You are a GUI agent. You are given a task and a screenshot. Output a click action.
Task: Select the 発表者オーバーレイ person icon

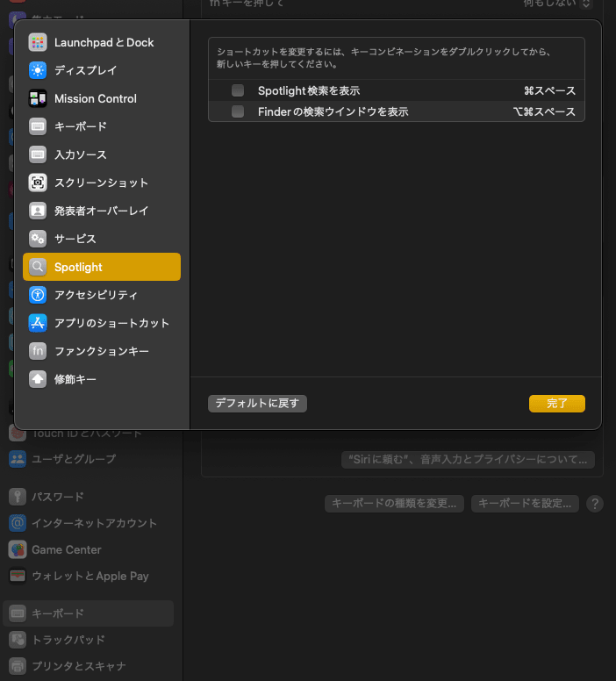38,211
